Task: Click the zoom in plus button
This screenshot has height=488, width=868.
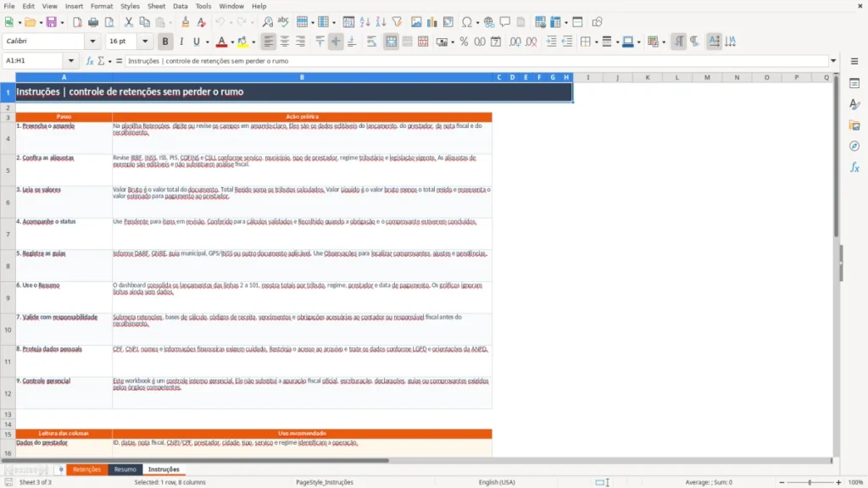Action: point(838,482)
